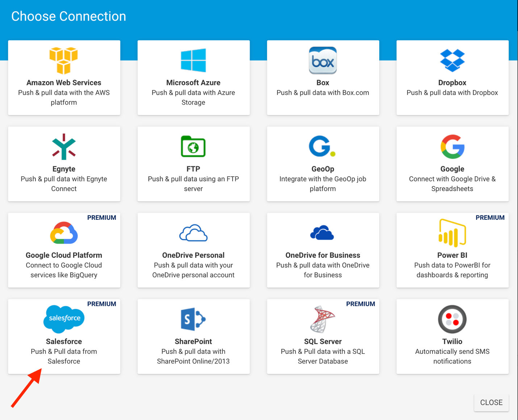518x420 pixels.
Task: Click the SharePoint title text
Action: pos(193,341)
